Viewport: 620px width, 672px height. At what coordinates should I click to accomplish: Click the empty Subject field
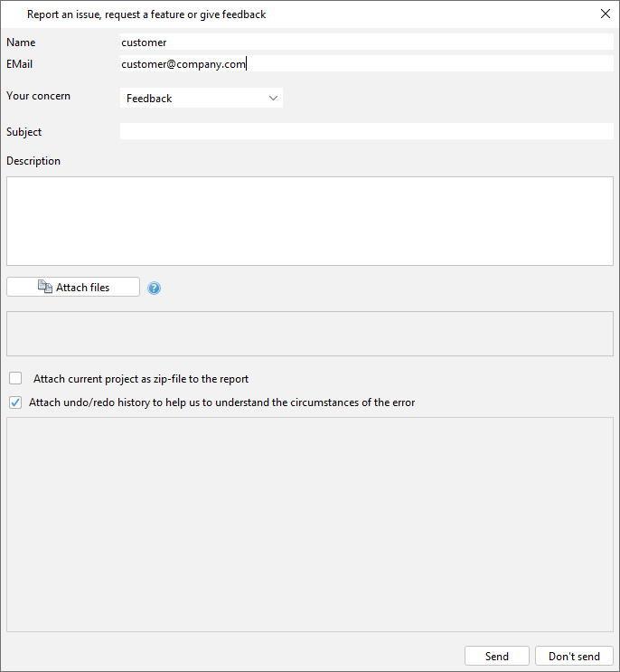[x=367, y=131]
